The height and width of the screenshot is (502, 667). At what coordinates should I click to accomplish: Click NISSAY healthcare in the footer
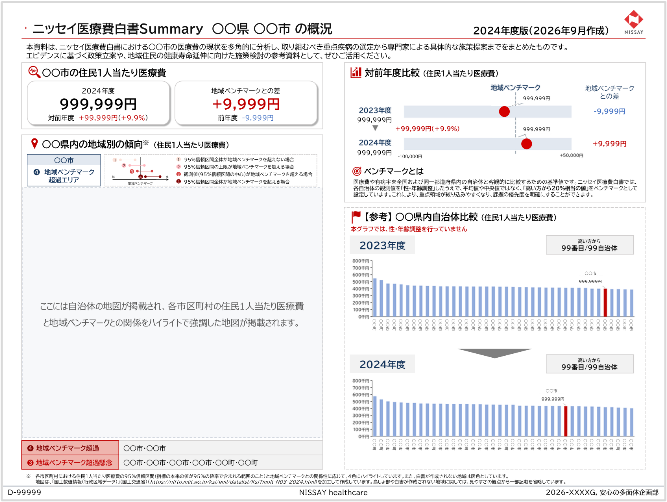[334, 492]
